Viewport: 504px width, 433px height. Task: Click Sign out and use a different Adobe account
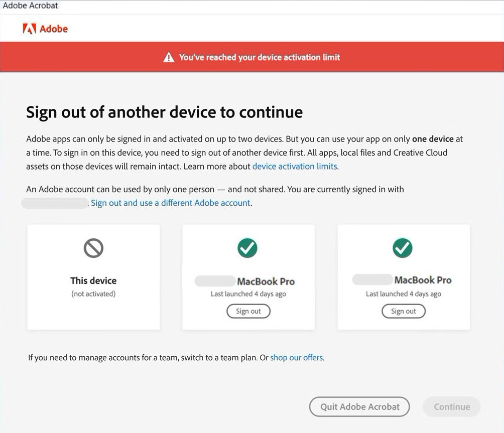tap(171, 203)
